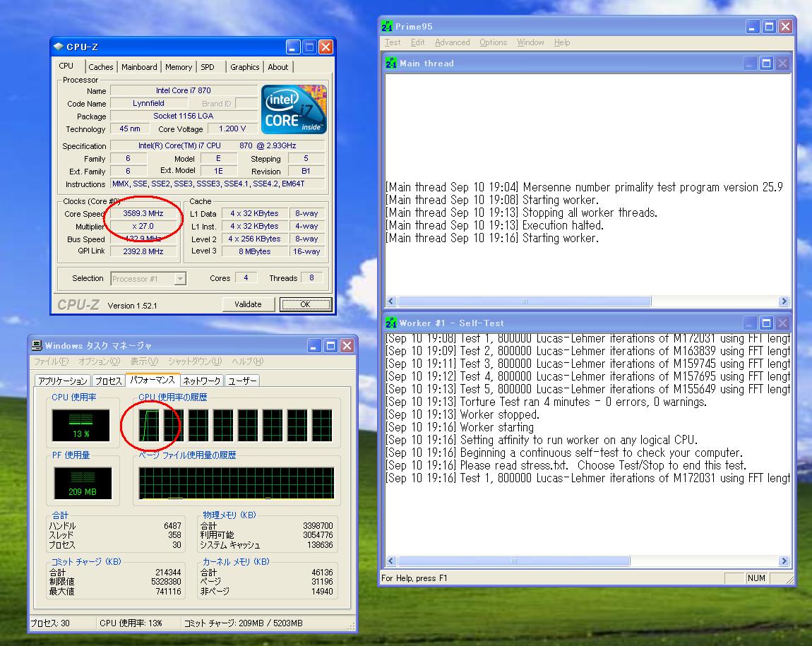This screenshot has height=646, width=812.
Task: Click Worker #1 scroll left arrow
Action: [x=391, y=561]
